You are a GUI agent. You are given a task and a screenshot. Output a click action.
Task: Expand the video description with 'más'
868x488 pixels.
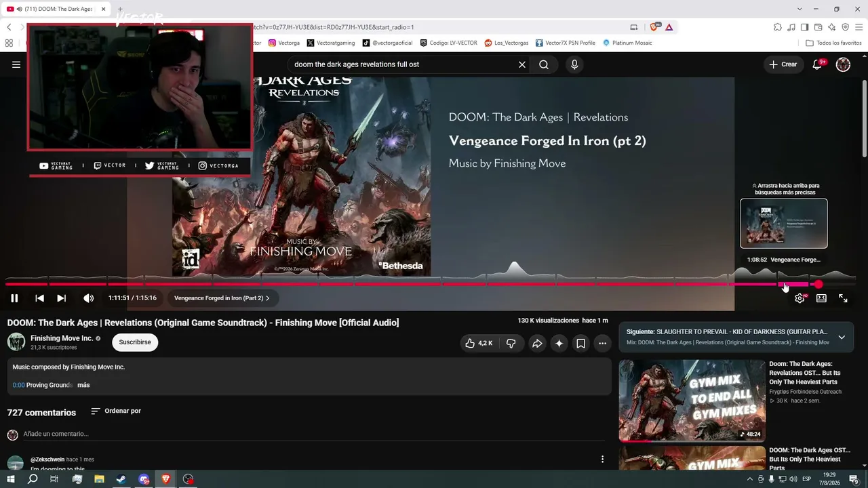coord(83,385)
